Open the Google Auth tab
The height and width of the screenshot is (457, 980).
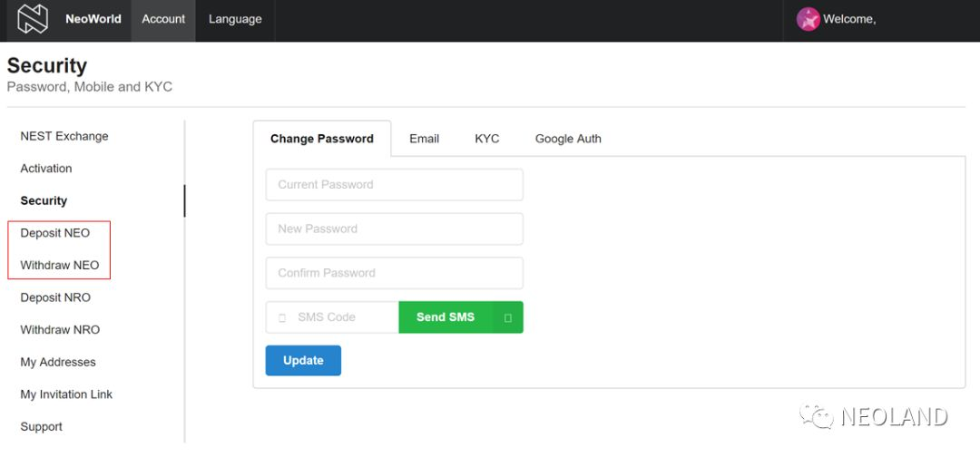pos(568,139)
